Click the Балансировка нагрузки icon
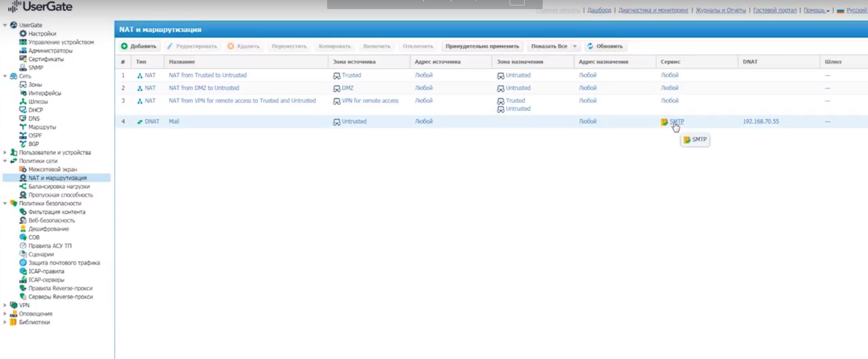868x359 pixels. (x=23, y=186)
